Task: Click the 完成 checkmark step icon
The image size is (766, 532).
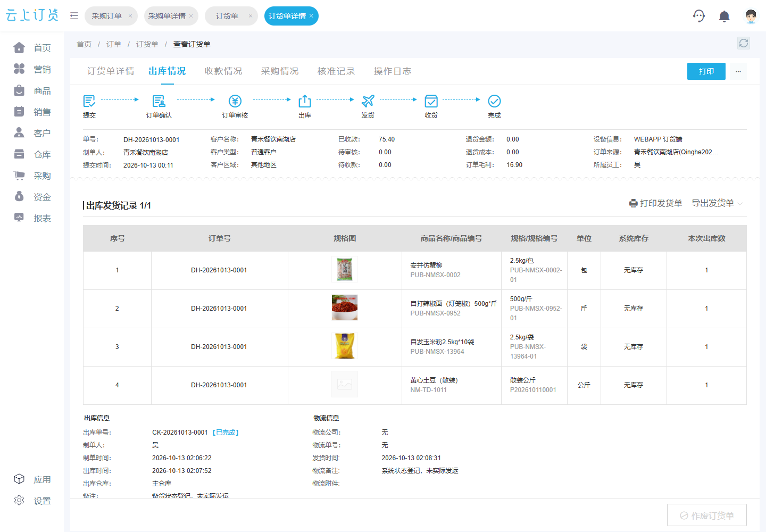Action: 494,101
